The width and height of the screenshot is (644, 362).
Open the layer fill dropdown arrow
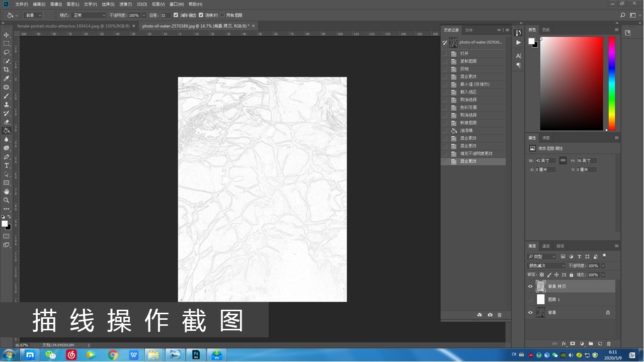click(603, 275)
